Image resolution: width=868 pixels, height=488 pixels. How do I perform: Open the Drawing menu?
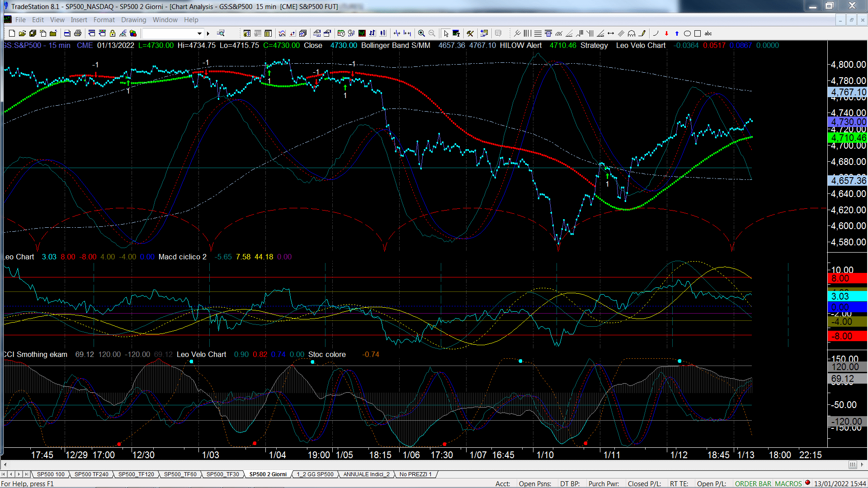tap(133, 20)
